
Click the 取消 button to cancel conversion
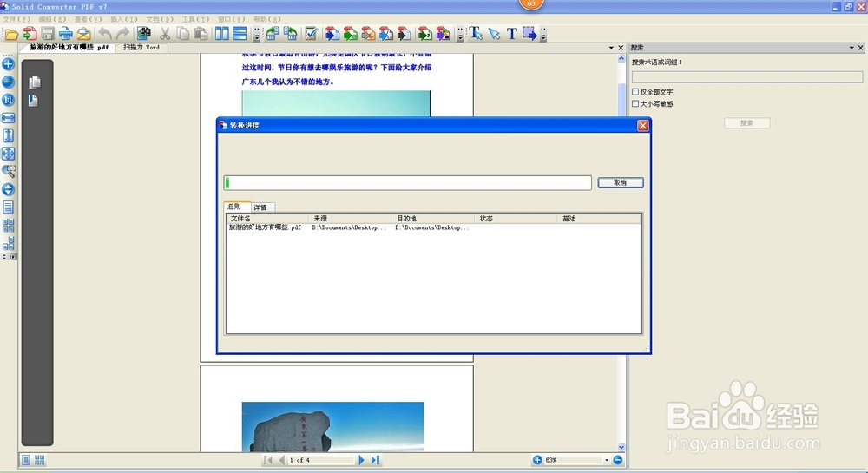coord(621,182)
